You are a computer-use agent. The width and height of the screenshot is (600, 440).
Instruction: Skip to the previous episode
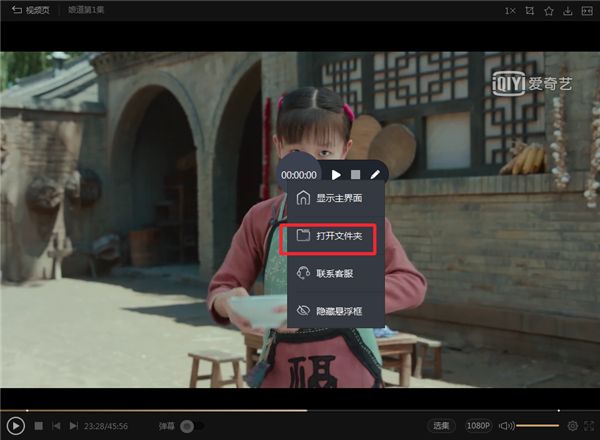[x=56, y=425]
